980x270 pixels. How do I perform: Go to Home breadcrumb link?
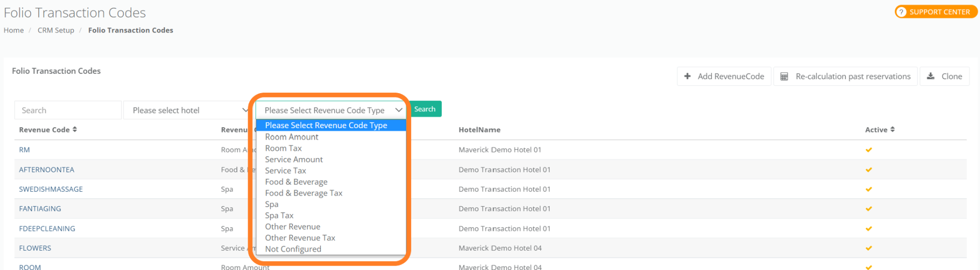14,30
